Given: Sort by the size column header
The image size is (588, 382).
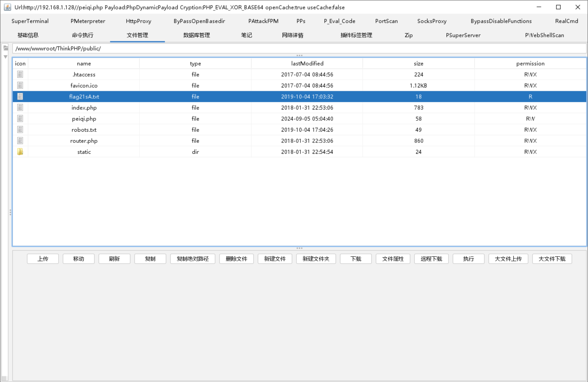Looking at the screenshot, I should (x=419, y=64).
